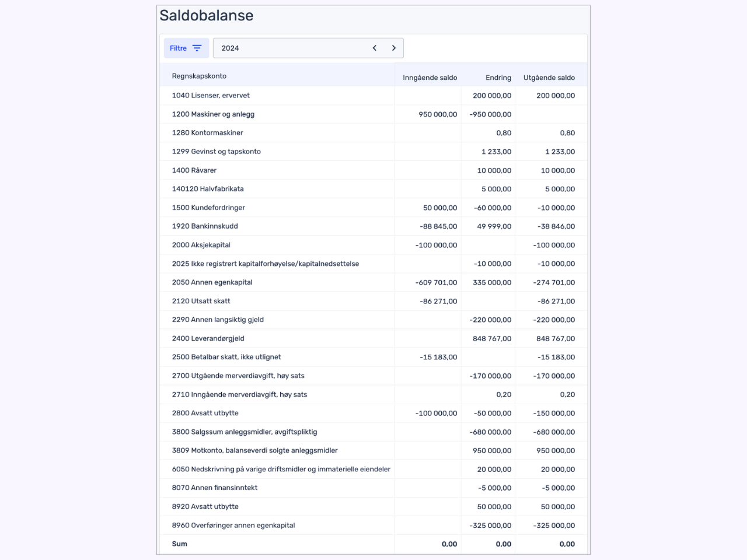
Task: Select row 1200 Maskiner og anlegg
Action: [373, 114]
